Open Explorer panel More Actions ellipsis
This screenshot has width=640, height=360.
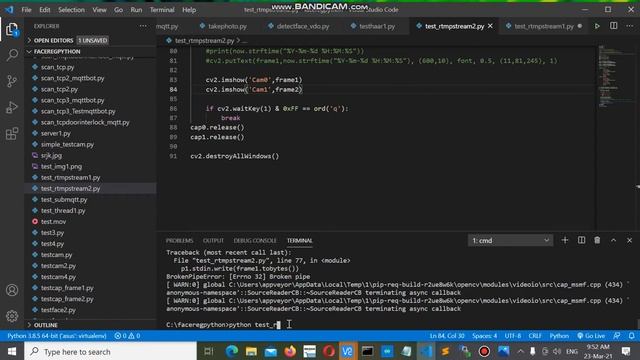pos(143,26)
